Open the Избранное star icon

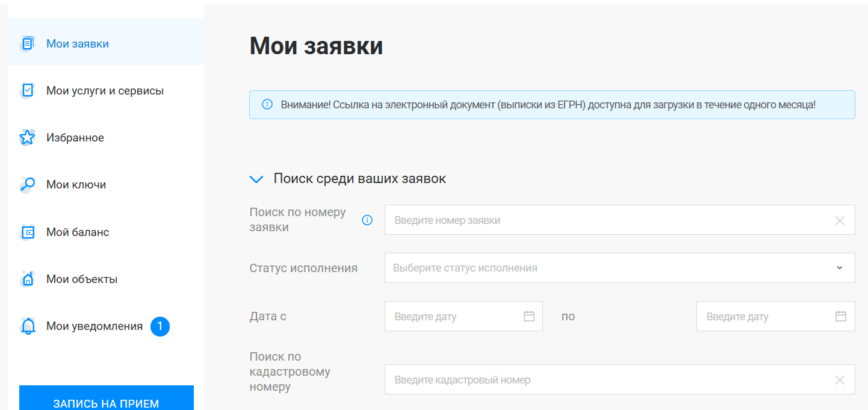click(27, 137)
